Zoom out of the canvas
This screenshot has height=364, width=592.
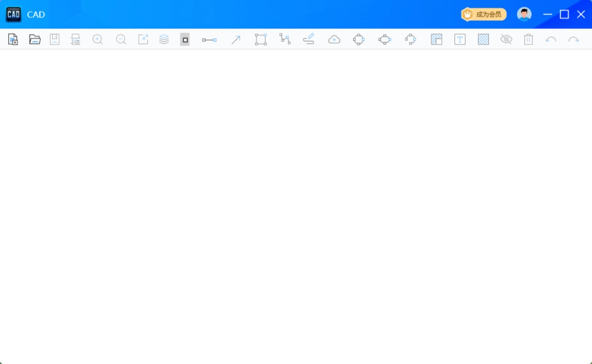point(121,39)
